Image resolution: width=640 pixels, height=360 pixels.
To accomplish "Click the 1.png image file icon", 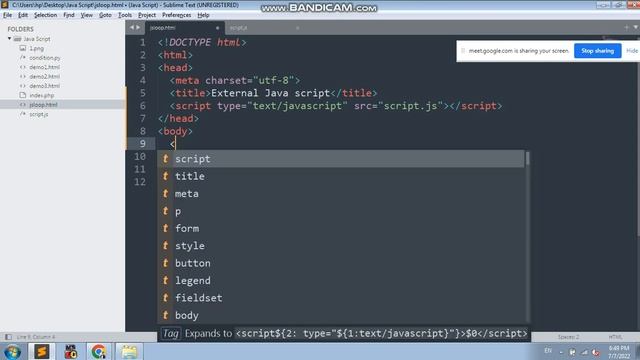I will point(23,48).
